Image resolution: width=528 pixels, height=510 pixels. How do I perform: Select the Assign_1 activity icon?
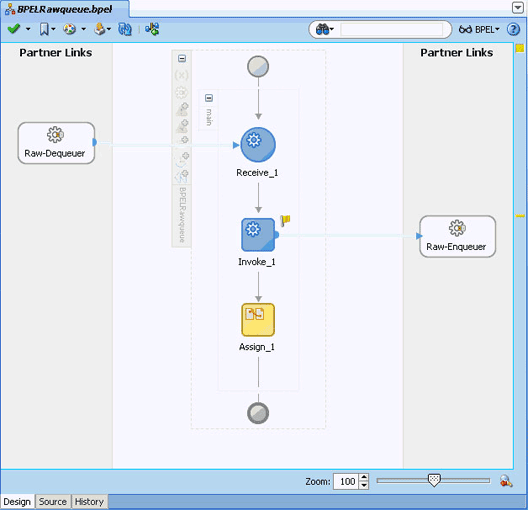pyautogui.click(x=258, y=320)
